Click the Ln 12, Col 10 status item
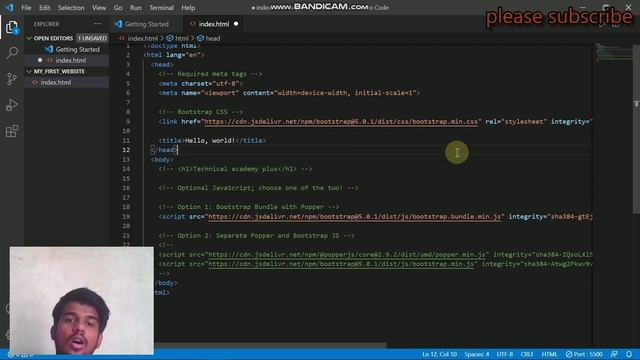 point(439,354)
